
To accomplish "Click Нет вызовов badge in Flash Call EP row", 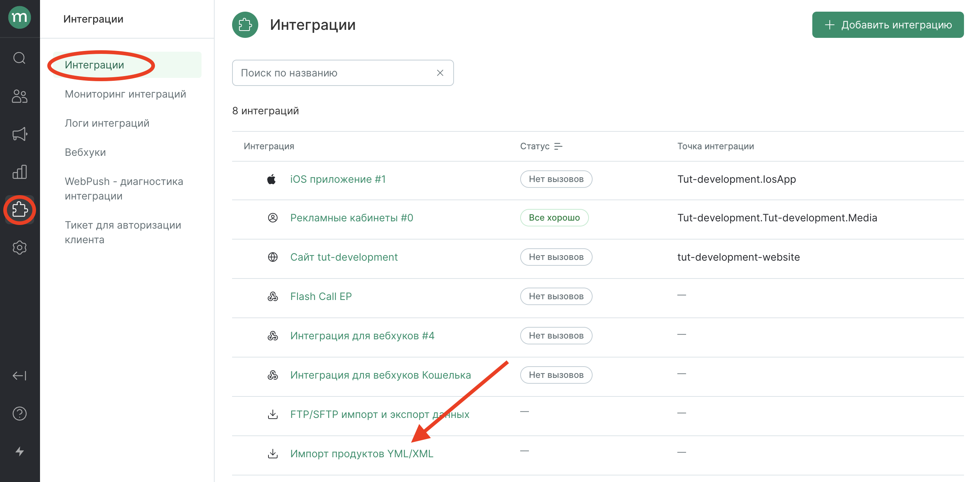I will point(556,296).
